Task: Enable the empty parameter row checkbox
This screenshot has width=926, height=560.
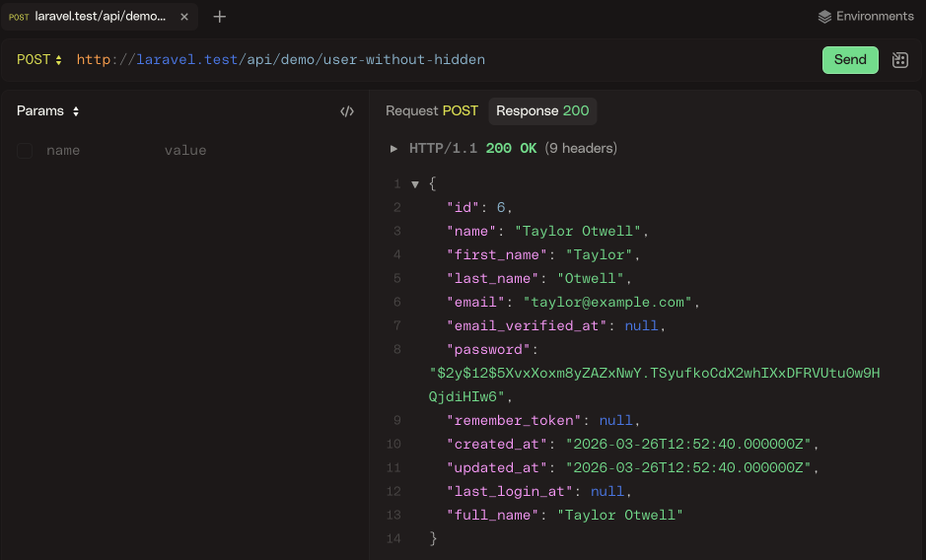Action: [x=25, y=151]
